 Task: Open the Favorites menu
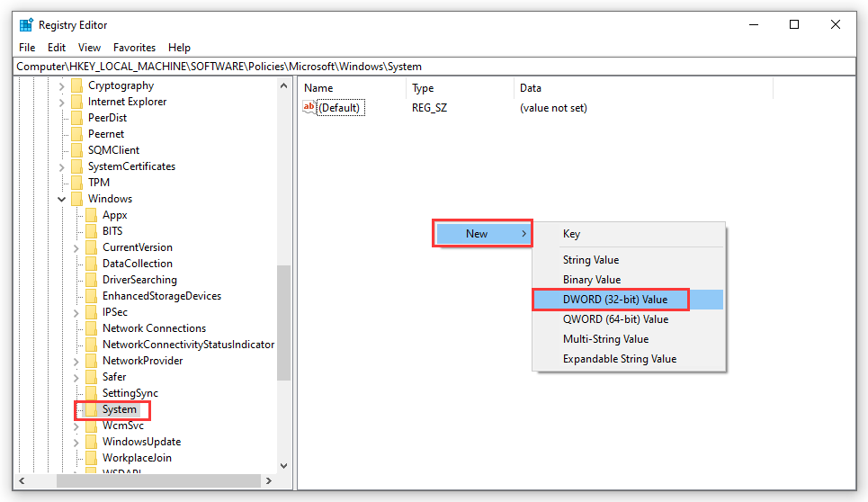pyautogui.click(x=134, y=48)
